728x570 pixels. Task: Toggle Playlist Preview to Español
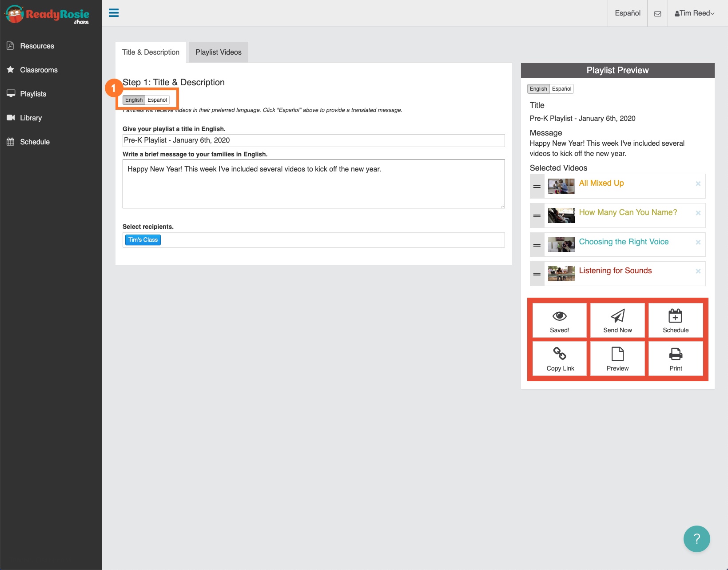(x=561, y=89)
